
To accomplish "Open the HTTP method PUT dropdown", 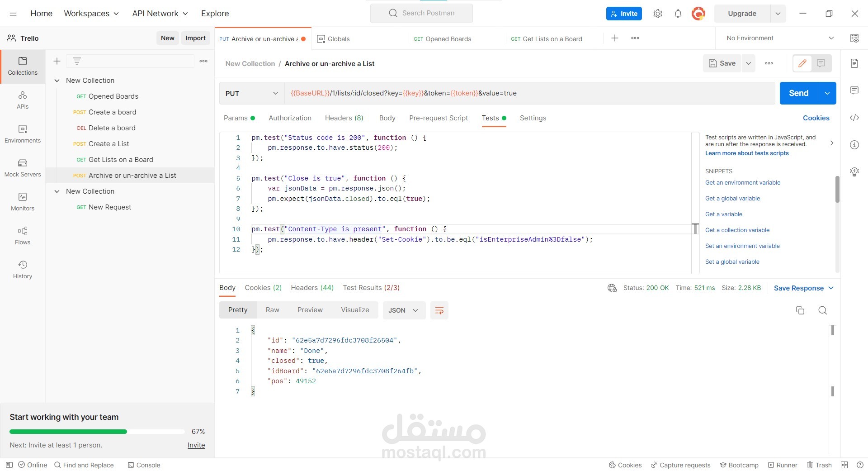I will [251, 94].
